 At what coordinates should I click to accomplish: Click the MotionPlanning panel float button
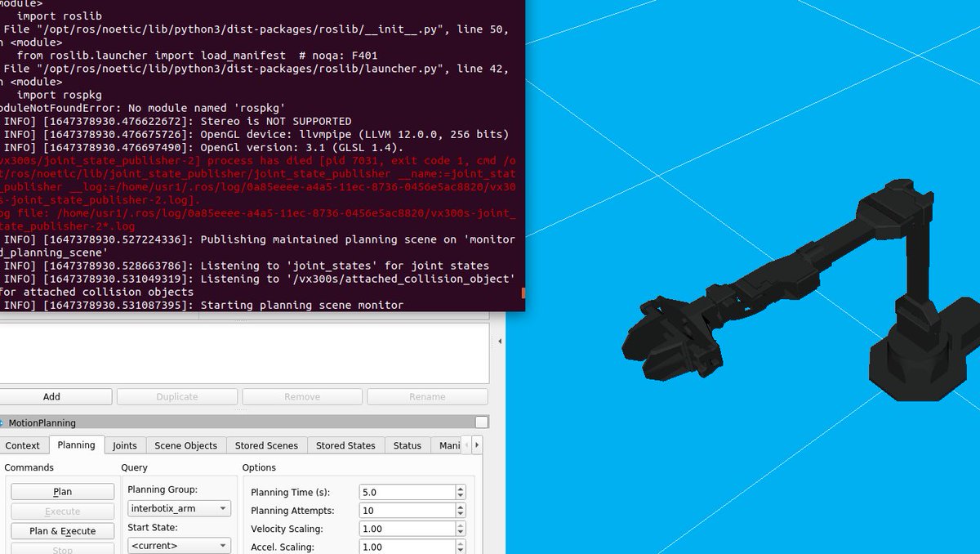point(482,422)
